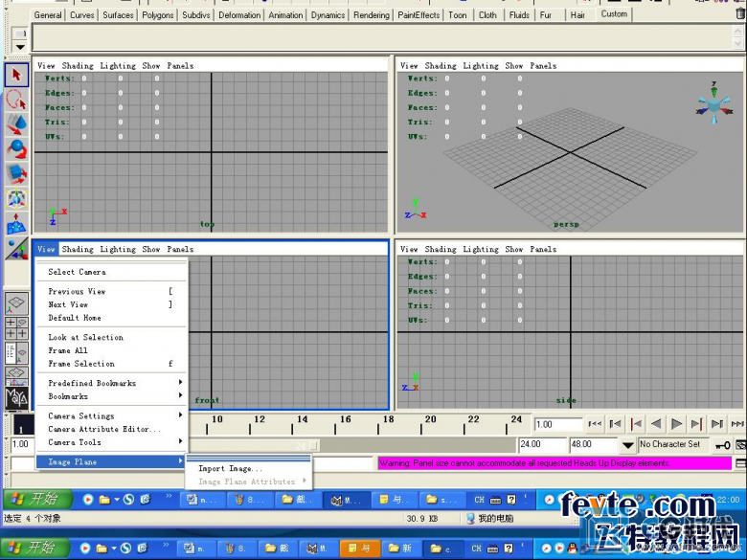Click frame 16 on the time slider

[345, 419]
